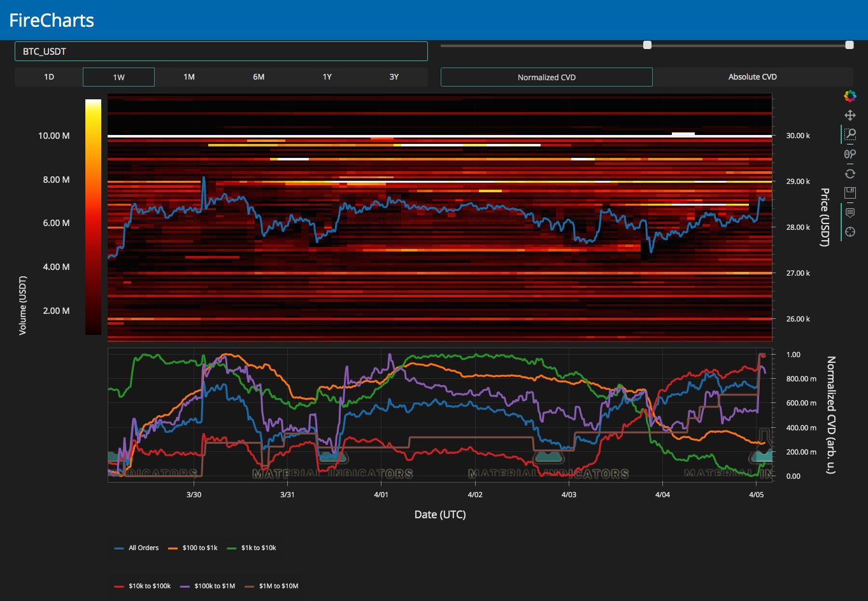Click the 29.00 k price axis label
Image resolution: width=868 pixels, height=601 pixels.
point(798,181)
